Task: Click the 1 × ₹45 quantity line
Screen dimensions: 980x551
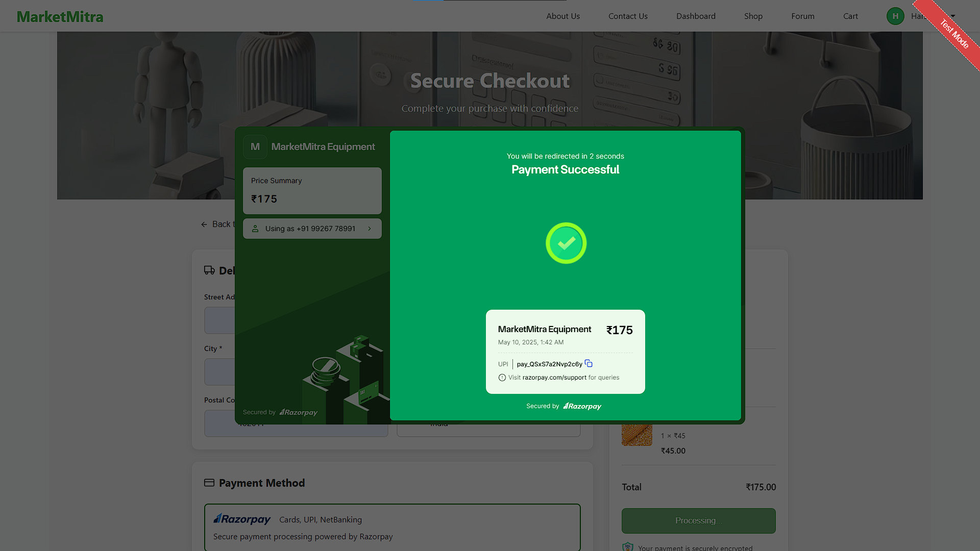Action: pos(673,436)
